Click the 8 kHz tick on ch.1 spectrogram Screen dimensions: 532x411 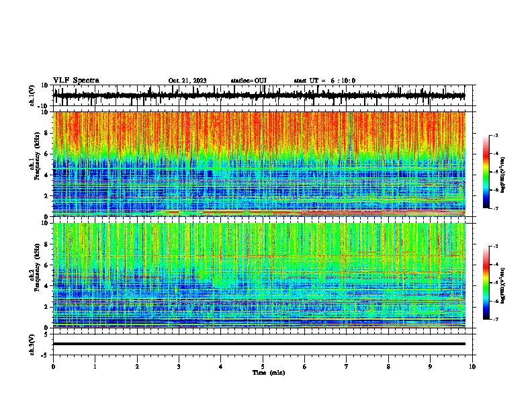[x=46, y=133]
